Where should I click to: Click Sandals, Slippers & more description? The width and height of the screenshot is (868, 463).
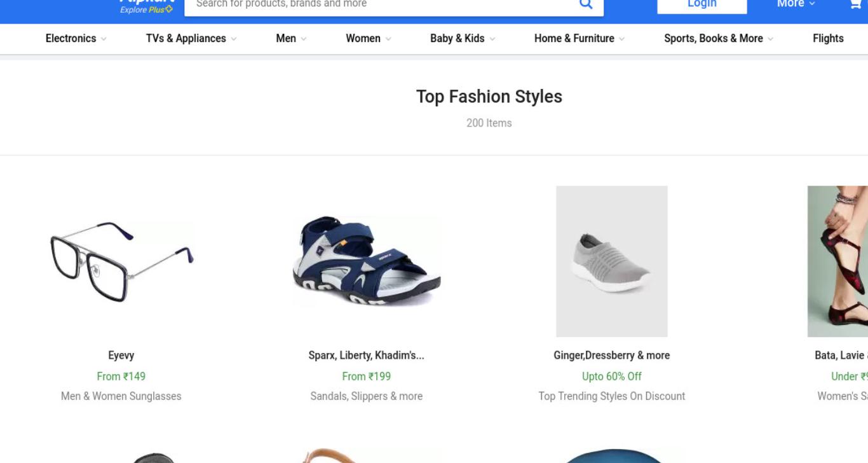coord(367,396)
